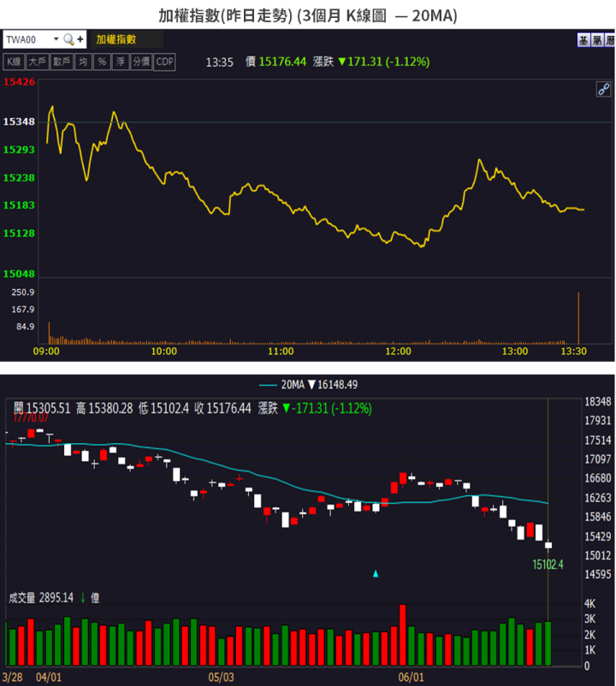Click the 低 15102.4 low price text
This screenshot has width=616, height=686.
pyautogui.click(x=164, y=408)
